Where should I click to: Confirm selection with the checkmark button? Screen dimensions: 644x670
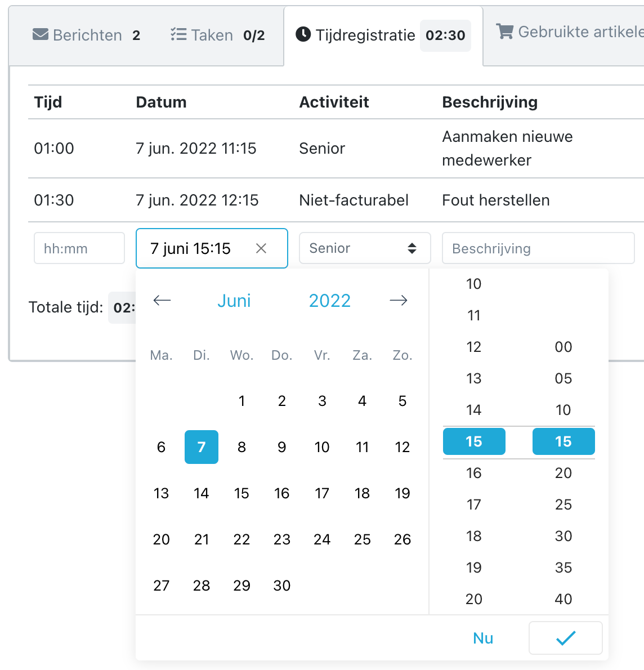[x=566, y=638]
